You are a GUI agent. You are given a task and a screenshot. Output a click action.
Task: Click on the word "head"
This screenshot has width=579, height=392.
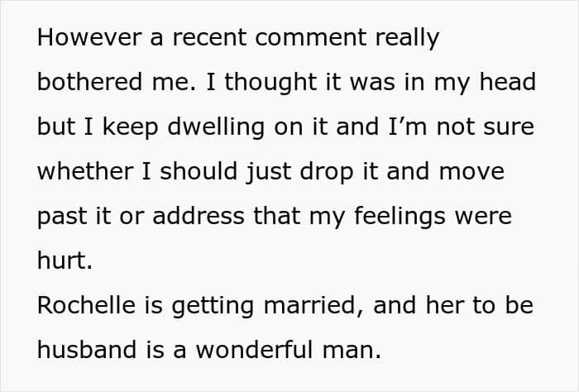(508, 83)
